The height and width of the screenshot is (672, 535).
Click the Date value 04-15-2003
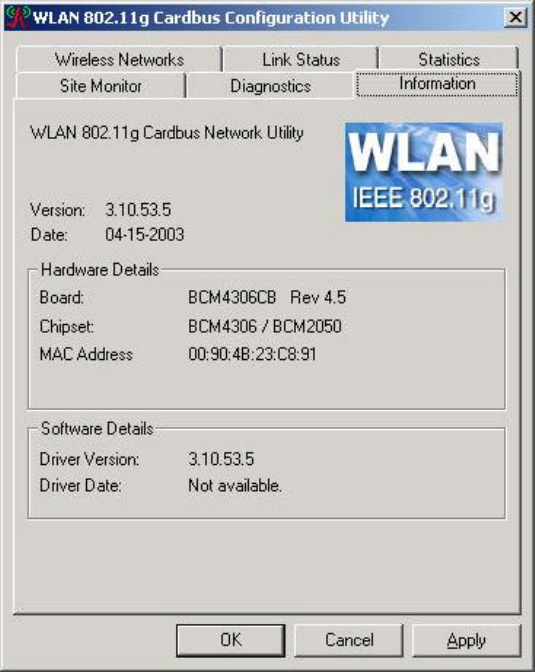[144, 234]
